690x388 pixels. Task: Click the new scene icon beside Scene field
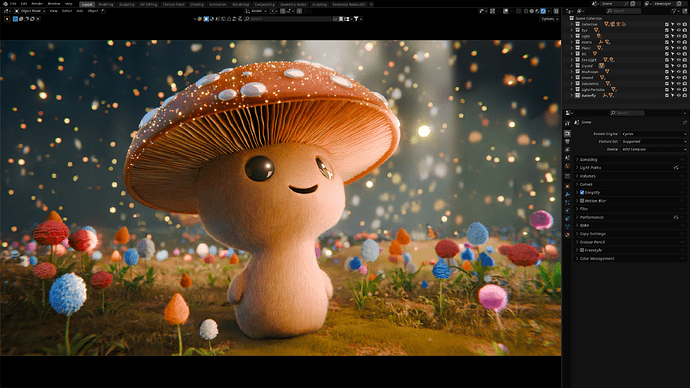coord(632,4)
